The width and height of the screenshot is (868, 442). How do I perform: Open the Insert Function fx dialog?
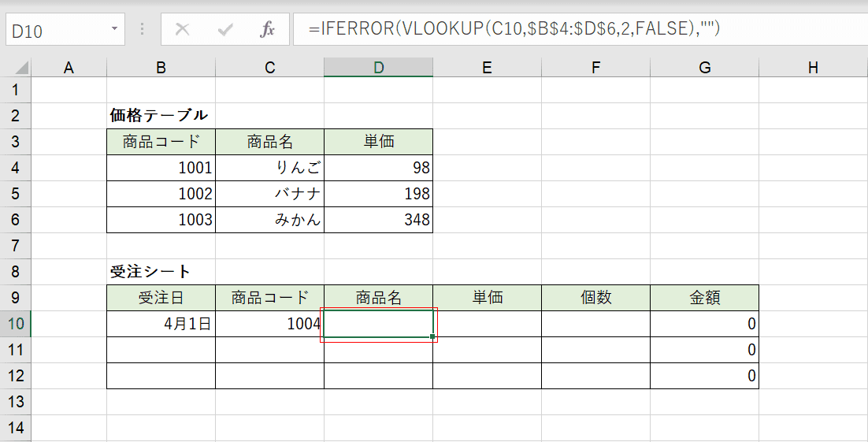pyautogui.click(x=267, y=29)
